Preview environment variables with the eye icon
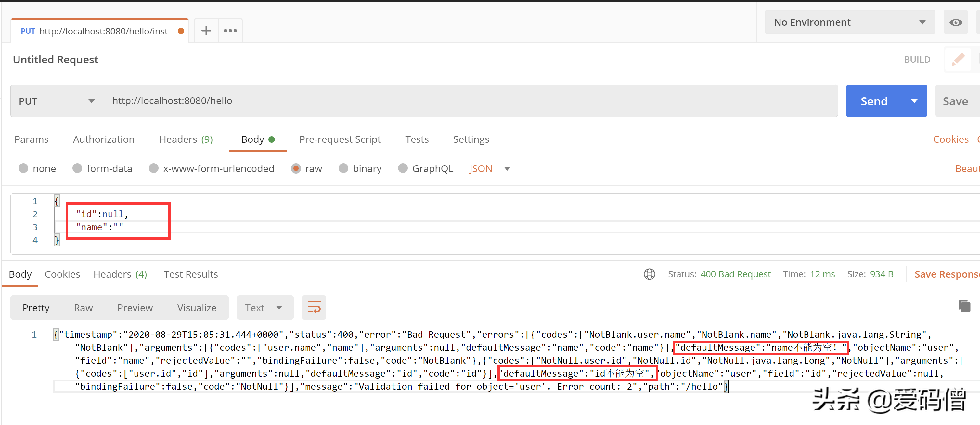This screenshot has height=425, width=980. [955, 22]
